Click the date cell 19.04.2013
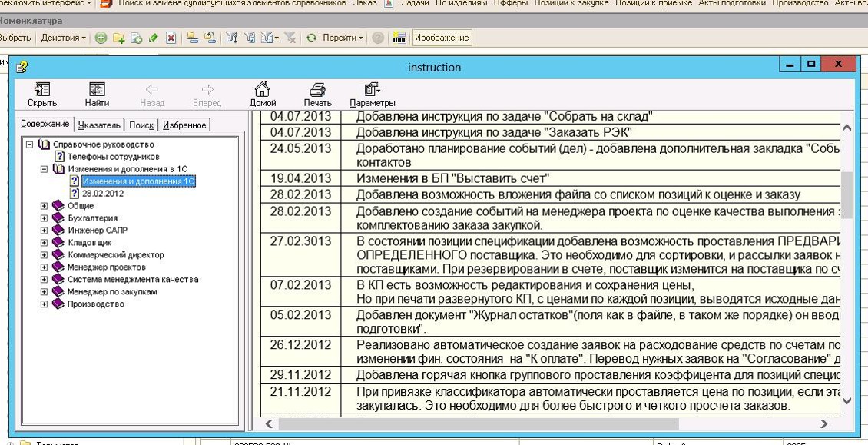Viewport: 868px width, 445px height. point(300,178)
